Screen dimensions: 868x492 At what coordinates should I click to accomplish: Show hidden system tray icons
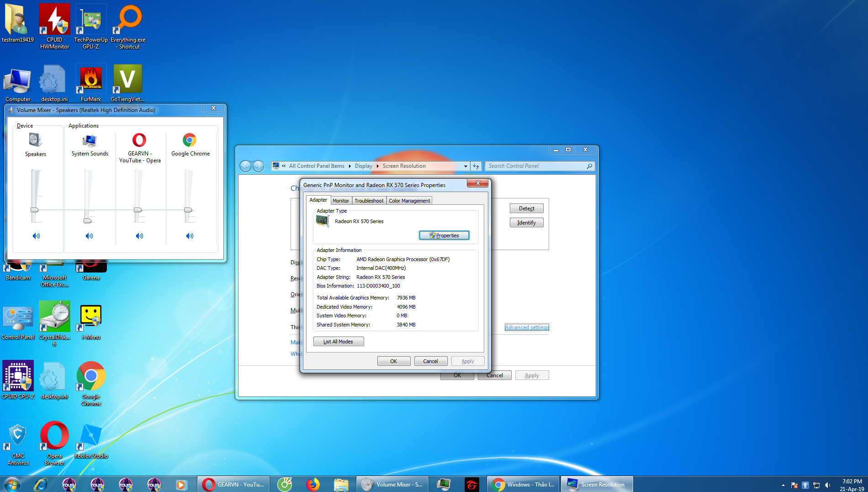(x=783, y=485)
